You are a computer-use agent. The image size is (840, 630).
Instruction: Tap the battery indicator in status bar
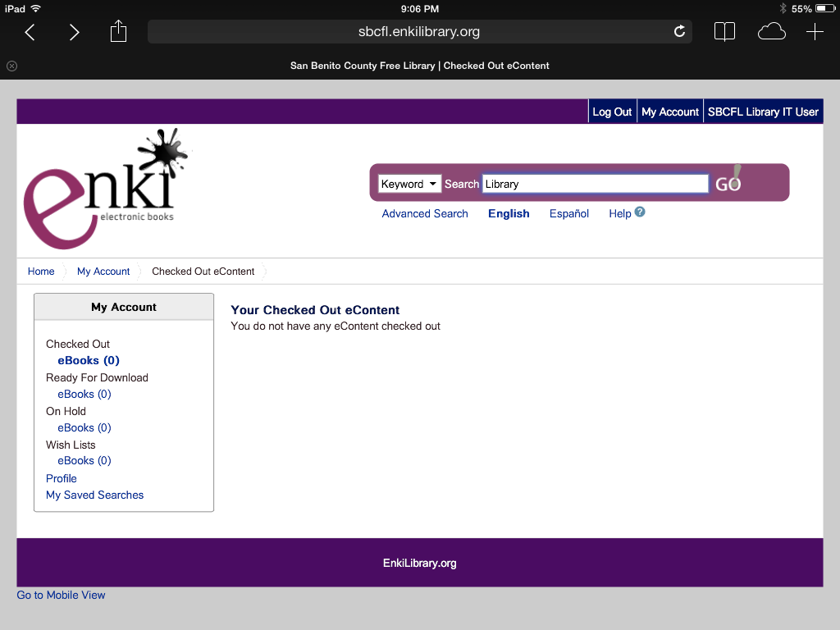[x=825, y=8]
